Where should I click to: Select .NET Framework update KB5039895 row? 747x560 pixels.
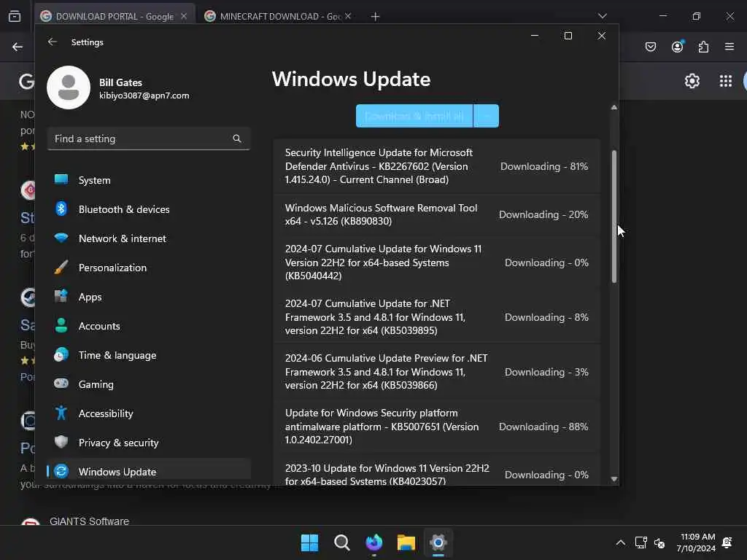point(436,317)
